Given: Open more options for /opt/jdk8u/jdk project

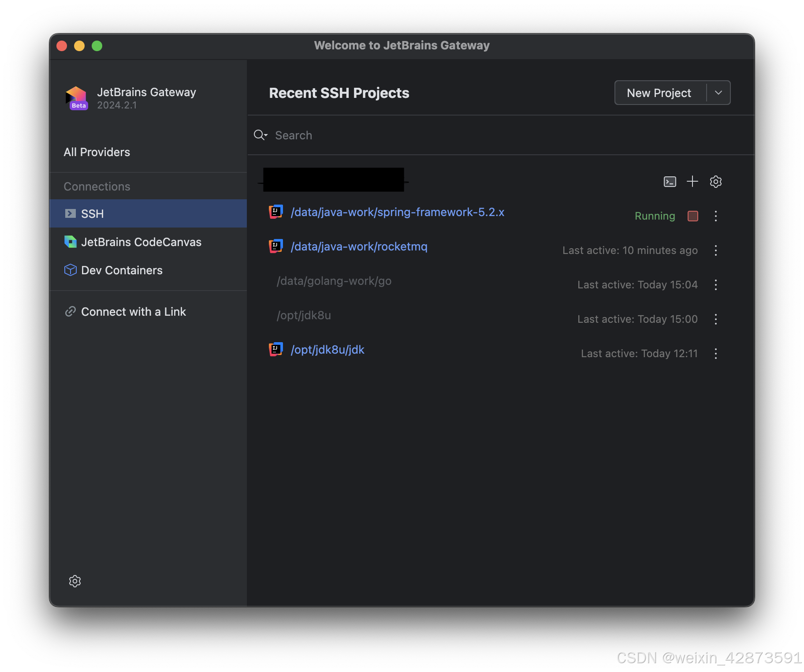Looking at the screenshot, I should 715,354.
